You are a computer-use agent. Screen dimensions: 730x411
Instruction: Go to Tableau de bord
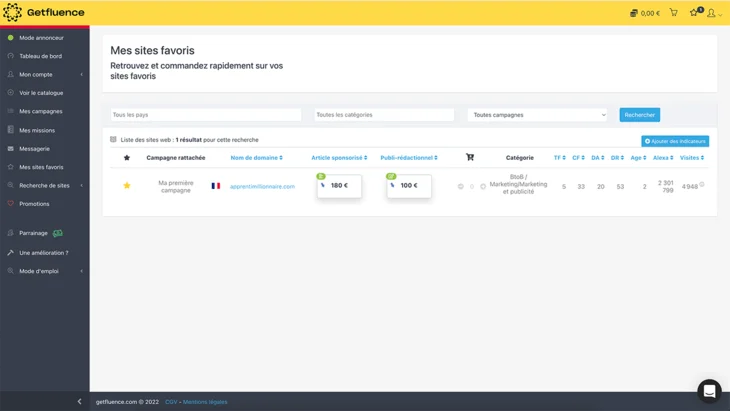pyautogui.click(x=41, y=56)
